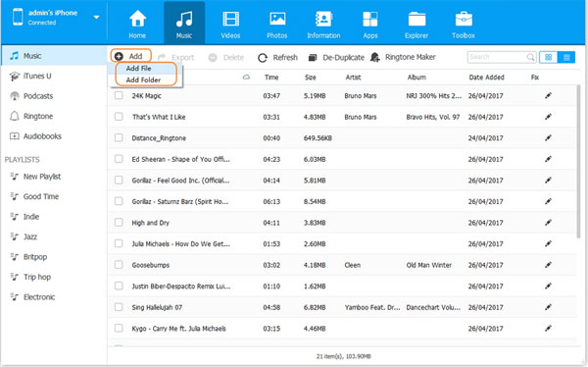Click the fix pencil for Ed Sheeran - Shape of You
588x367 pixels.
click(548, 159)
